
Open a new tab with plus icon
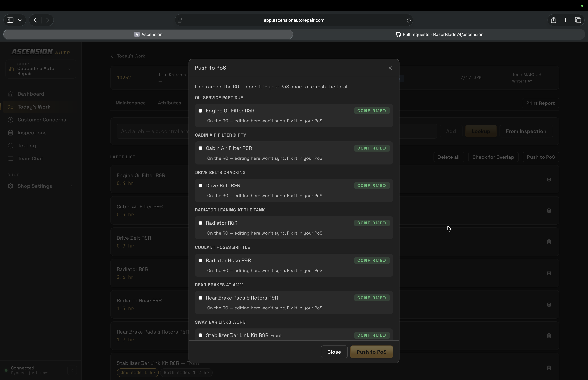pyautogui.click(x=566, y=20)
